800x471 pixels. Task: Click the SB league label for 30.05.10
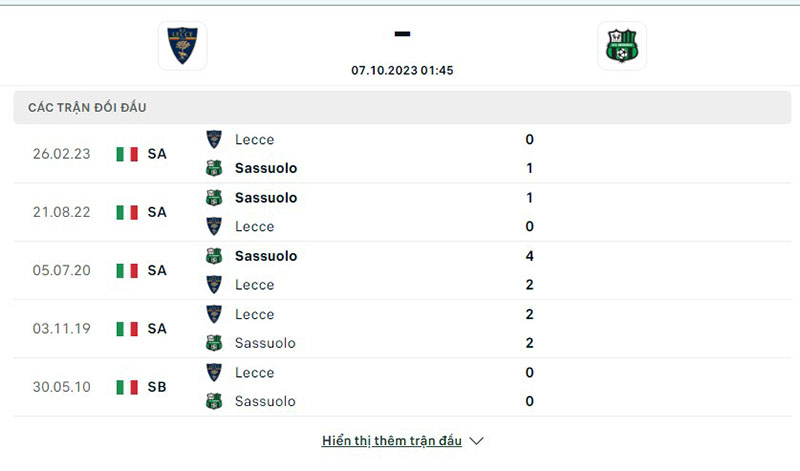[x=157, y=387]
